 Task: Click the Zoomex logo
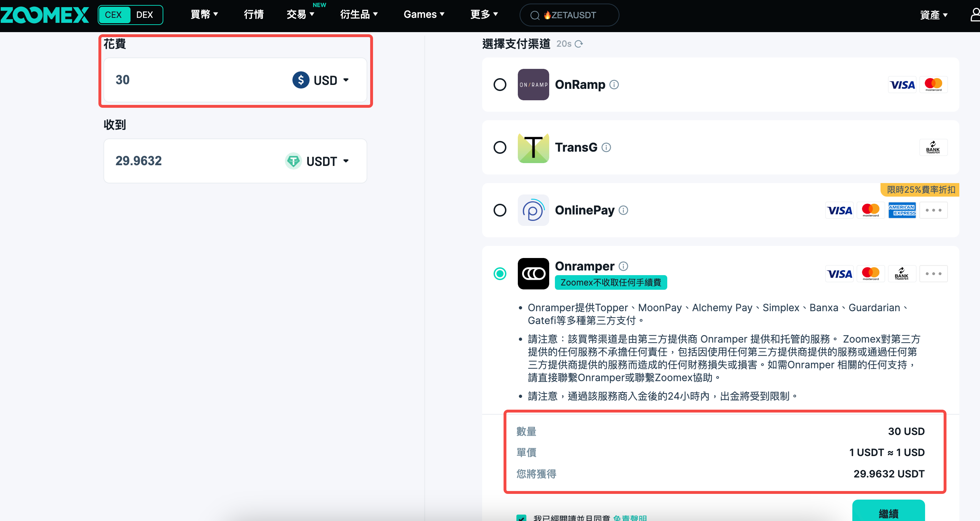click(x=45, y=15)
